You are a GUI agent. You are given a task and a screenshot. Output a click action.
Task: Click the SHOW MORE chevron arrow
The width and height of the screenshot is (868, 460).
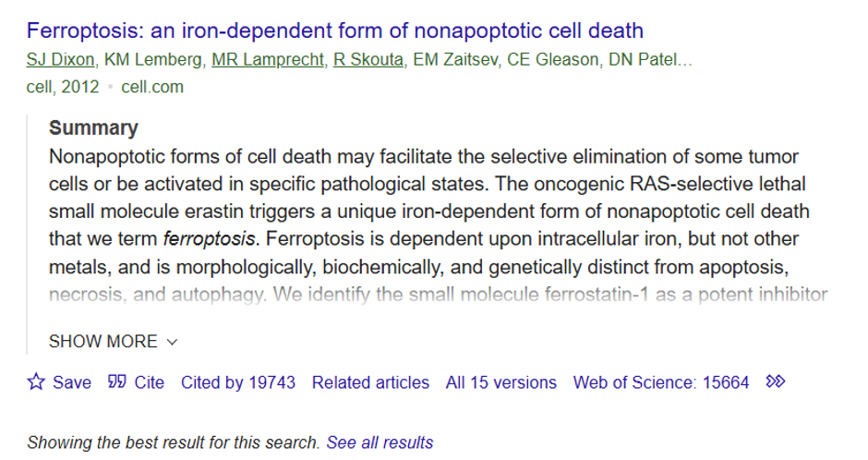(x=172, y=342)
